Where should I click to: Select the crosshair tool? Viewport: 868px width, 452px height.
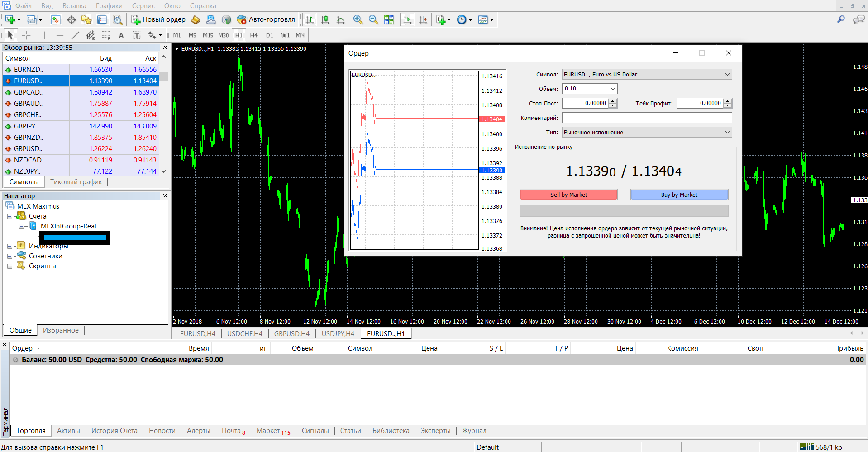[26, 35]
